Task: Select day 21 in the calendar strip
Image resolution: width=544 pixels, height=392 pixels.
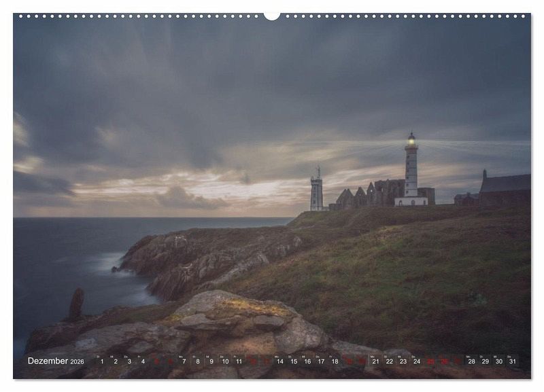Action: (x=375, y=361)
